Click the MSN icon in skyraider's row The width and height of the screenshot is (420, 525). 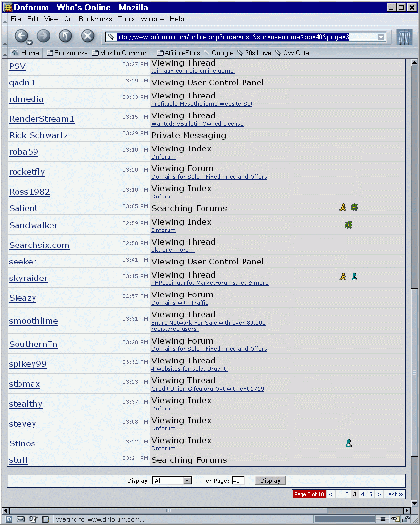tap(354, 277)
